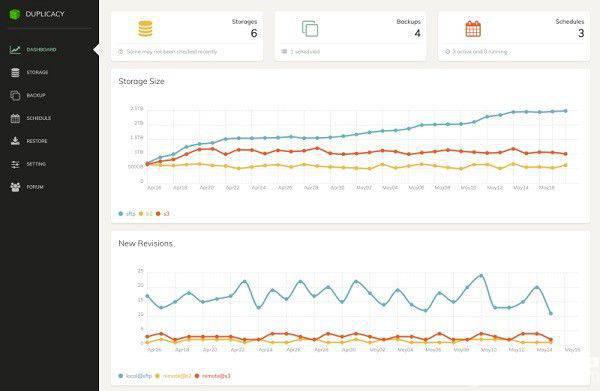Toggle the b2 series in Storage Size legend
Viewport: 600px width, 391px height.
(145, 213)
